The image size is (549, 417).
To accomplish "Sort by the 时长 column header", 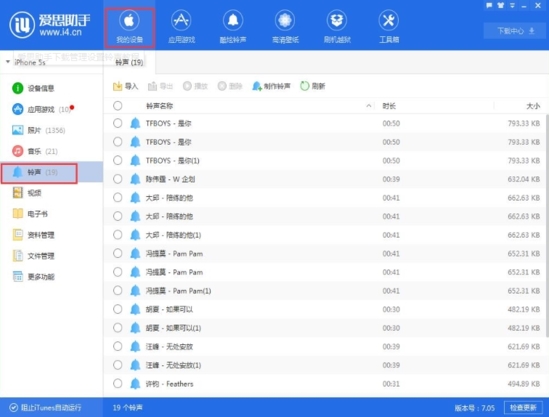I will tap(389, 106).
